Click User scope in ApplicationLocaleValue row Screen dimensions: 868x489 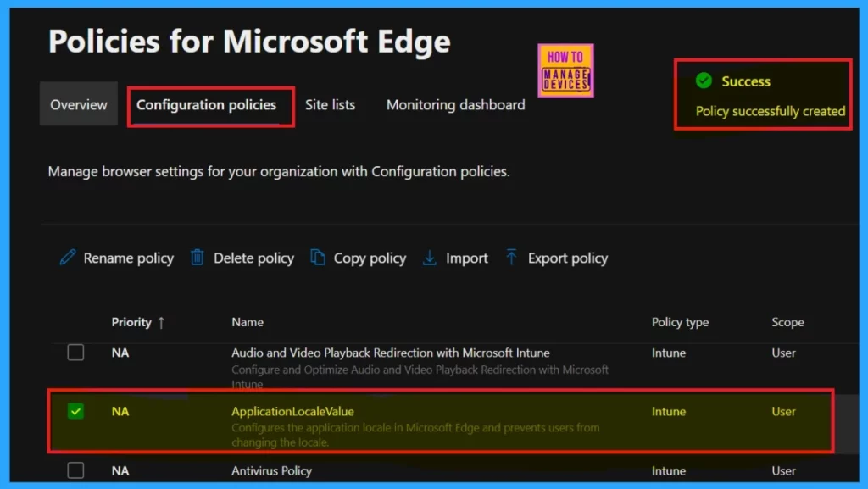click(x=783, y=411)
